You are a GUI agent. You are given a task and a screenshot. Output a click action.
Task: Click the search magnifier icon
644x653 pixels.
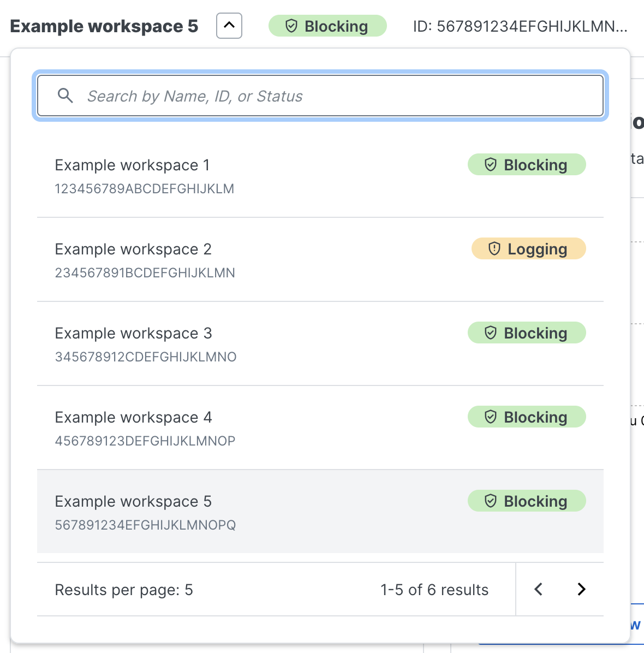(65, 96)
